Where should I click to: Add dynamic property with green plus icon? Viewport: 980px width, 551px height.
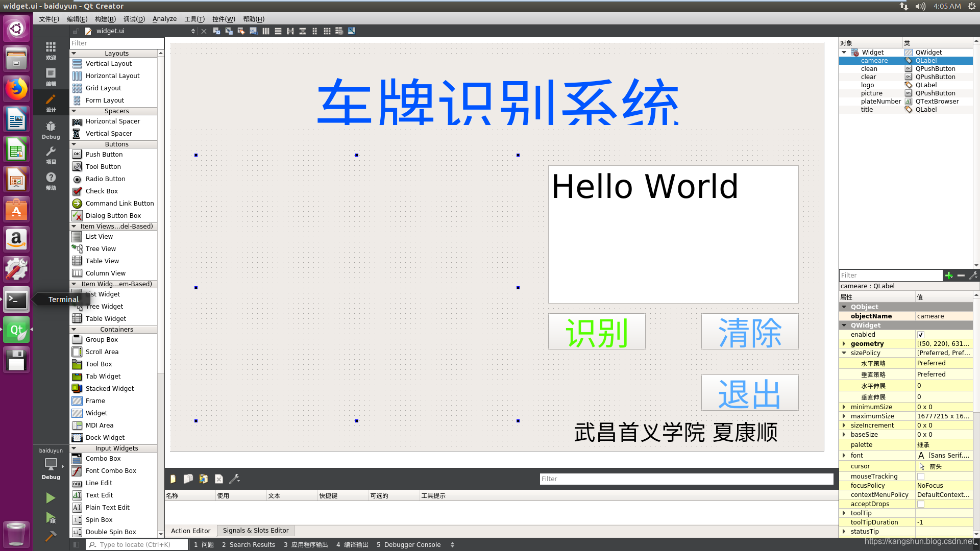point(948,275)
